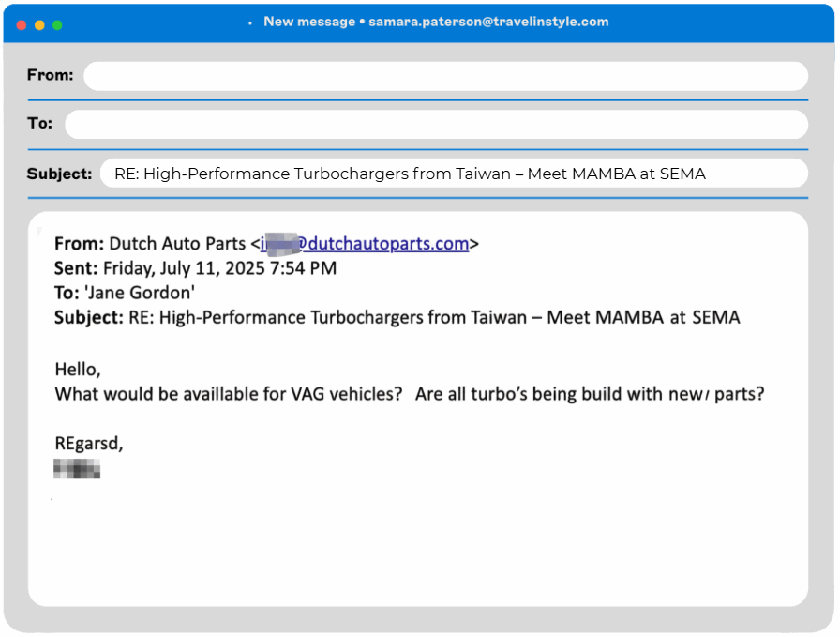Viewport: 840px width, 637px height.
Task: Click the quoted sender name Dutch Auto Parts
Action: (x=177, y=244)
